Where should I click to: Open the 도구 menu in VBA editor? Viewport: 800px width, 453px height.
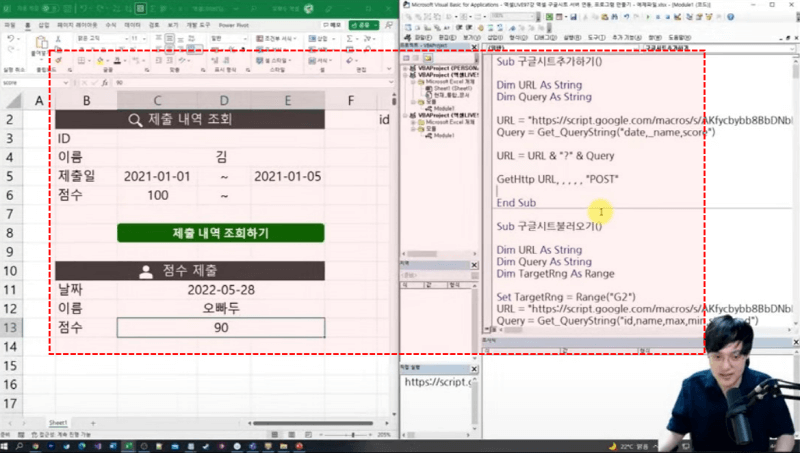(x=596, y=38)
